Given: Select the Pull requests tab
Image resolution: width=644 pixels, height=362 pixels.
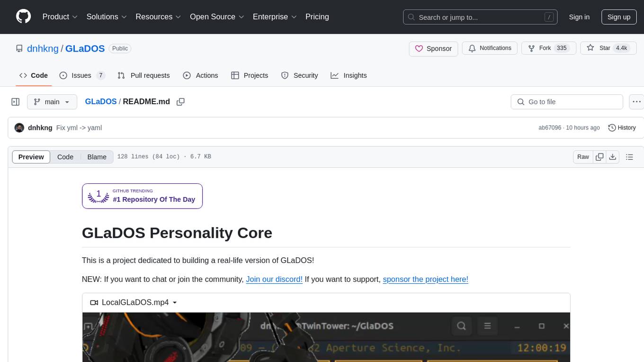Looking at the screenshot, I should click(x=143, y=75).
